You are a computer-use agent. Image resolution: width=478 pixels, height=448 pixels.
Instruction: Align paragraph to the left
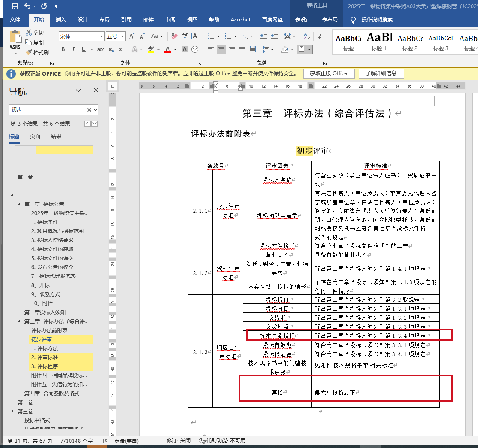click(211, 49)
